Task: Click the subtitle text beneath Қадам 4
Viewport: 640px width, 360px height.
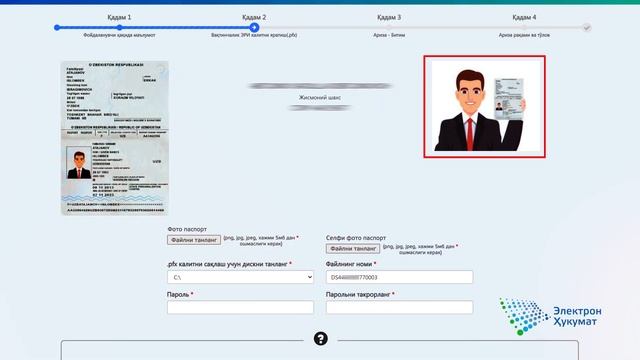Action: coord(524,35)
